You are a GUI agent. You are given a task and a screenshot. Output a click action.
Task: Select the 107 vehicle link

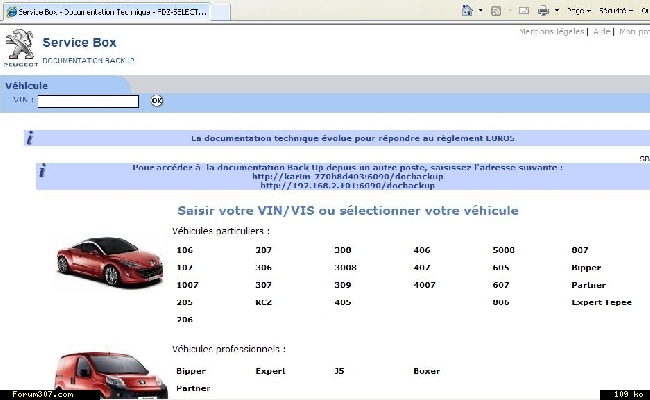tap(184, 267)
